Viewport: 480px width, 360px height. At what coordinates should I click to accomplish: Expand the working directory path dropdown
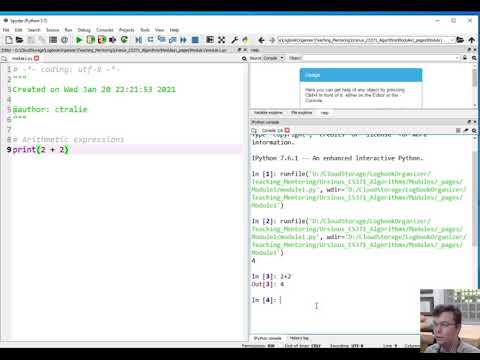click(x=452, y=40)
